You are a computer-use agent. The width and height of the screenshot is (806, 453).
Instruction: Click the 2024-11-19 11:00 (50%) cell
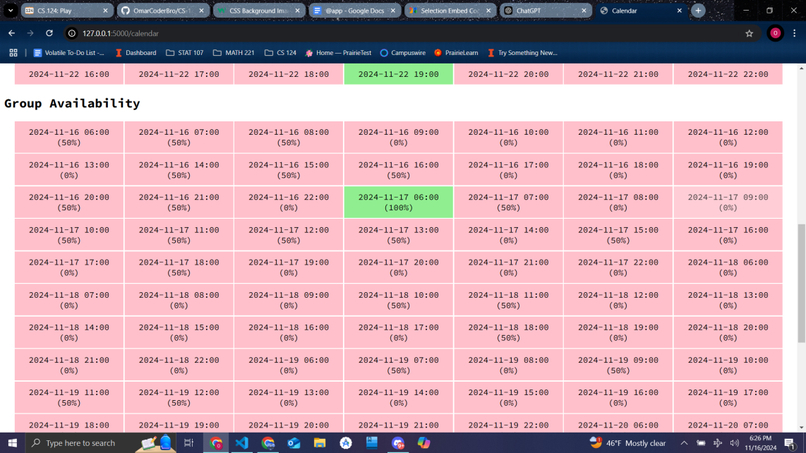pos(69,397)
